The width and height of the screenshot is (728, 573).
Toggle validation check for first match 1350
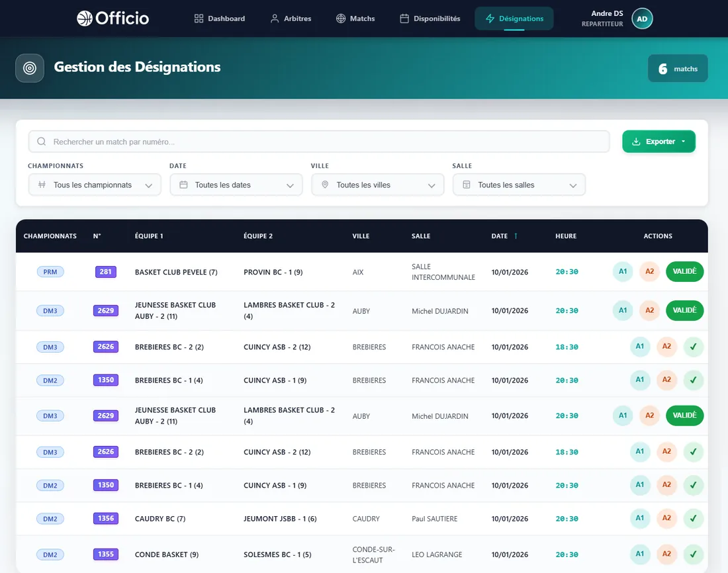click(693, 380)
